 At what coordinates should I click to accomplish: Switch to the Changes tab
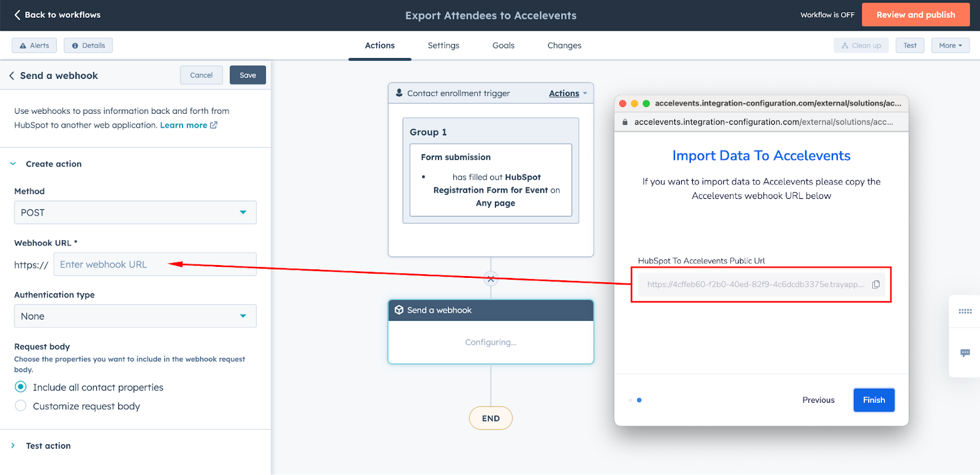(565, 45)
